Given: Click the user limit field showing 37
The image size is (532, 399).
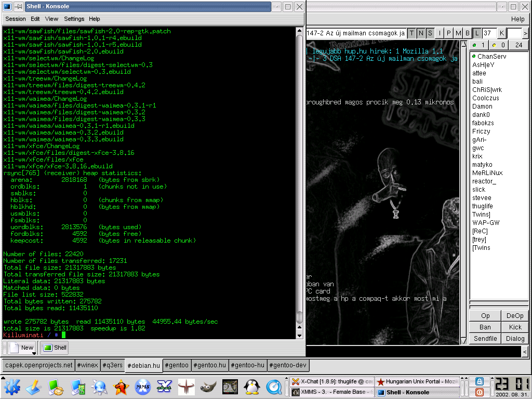Looking at the screenshot, I should coord(489,33).
